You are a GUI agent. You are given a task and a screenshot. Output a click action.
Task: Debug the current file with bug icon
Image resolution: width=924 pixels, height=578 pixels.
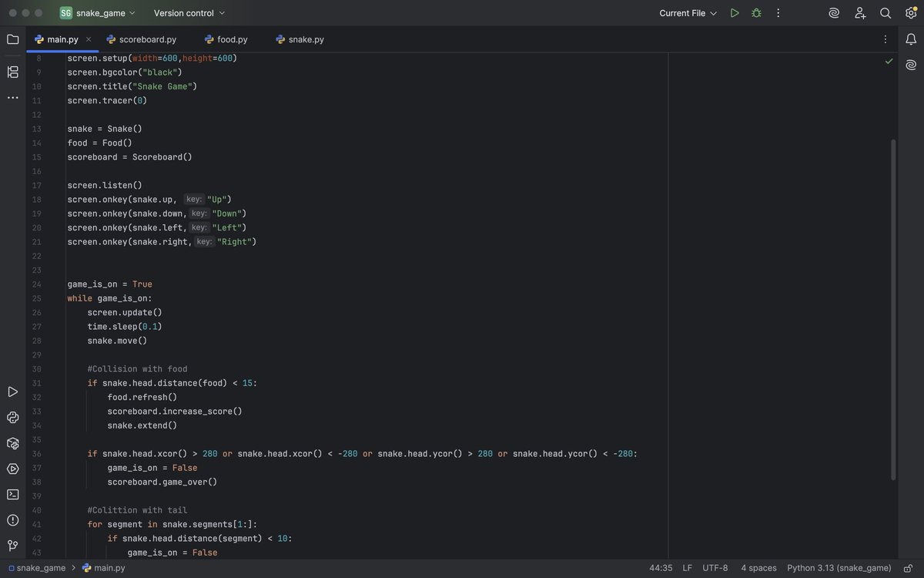click(x=756, y=13)
